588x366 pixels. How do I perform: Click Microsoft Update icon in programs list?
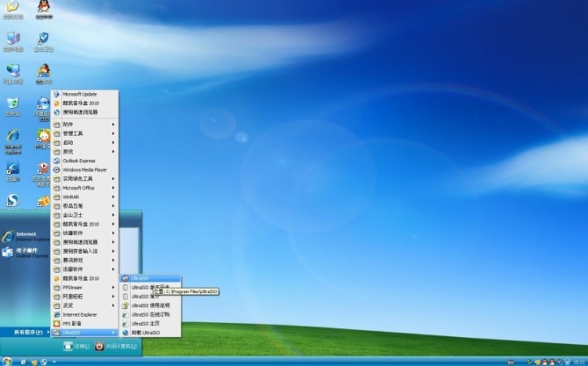(79, 94)
